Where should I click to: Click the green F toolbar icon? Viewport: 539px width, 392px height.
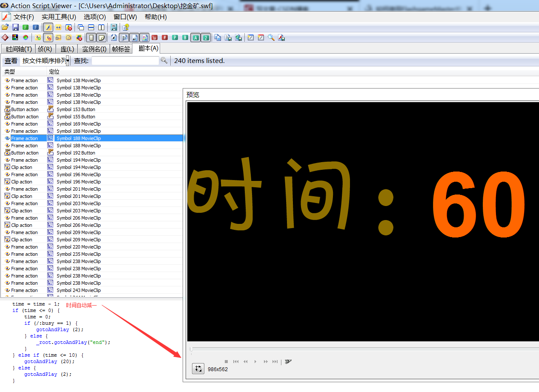(26, 27)
